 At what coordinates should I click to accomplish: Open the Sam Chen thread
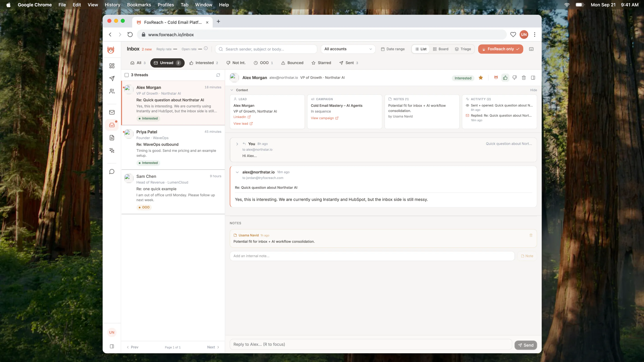[x=173, y=192]
